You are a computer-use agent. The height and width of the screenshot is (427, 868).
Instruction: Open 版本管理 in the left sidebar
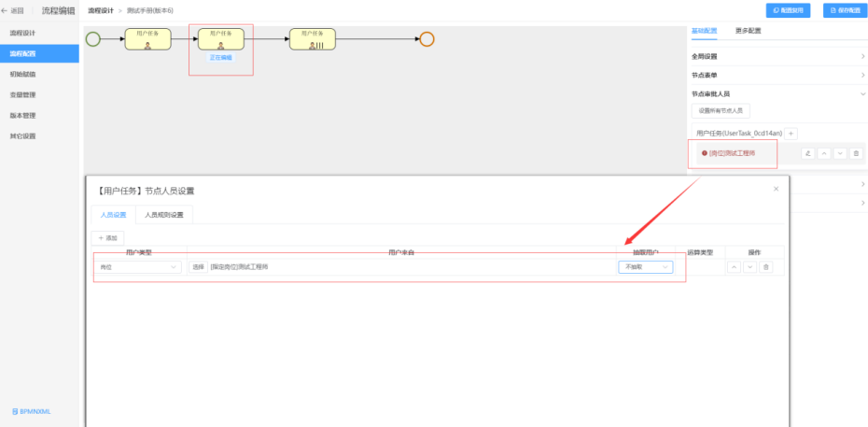[39, 115]
